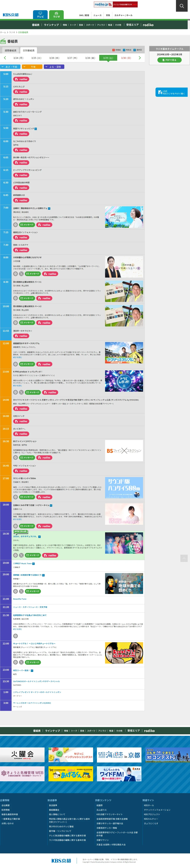190x868 pixels.
Task: Open website globe icon for 羽川英樹 パート1
Action: (x=15, y=298)
